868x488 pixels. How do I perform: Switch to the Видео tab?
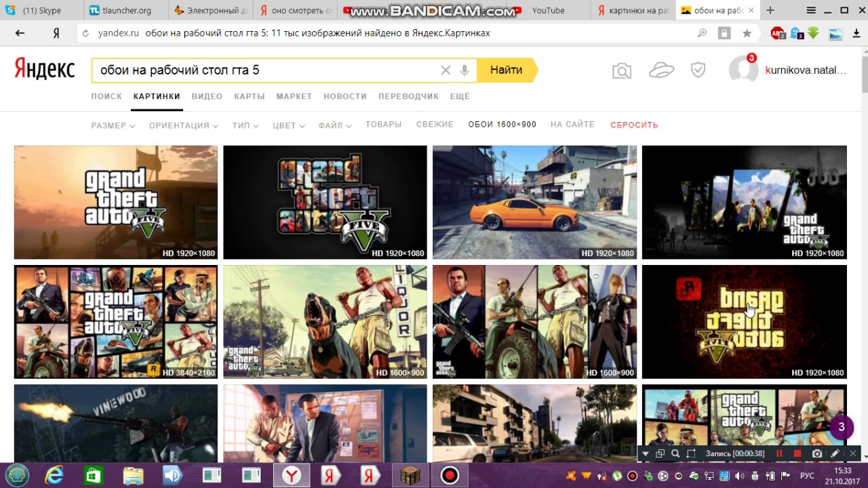point(207,96)
